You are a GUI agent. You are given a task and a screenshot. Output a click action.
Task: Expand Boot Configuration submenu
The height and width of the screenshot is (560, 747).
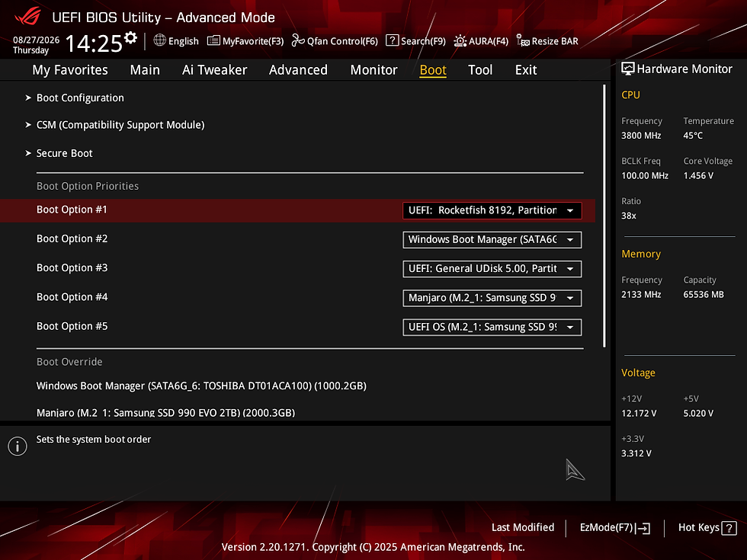point(80,98)
